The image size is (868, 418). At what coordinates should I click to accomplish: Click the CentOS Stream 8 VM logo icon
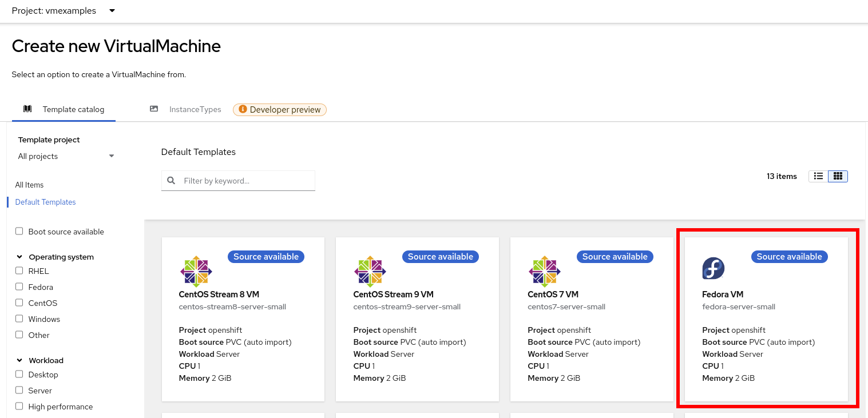[x=196, y=270]
